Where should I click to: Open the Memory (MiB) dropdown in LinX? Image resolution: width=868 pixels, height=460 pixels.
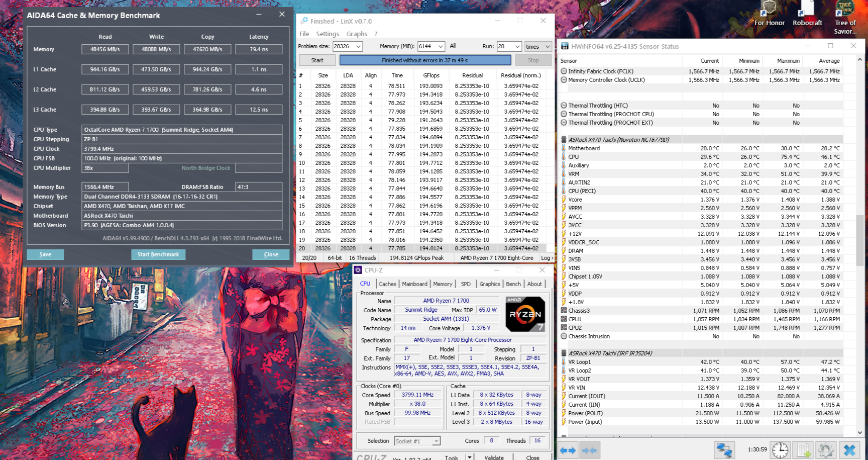pos(441,46)
